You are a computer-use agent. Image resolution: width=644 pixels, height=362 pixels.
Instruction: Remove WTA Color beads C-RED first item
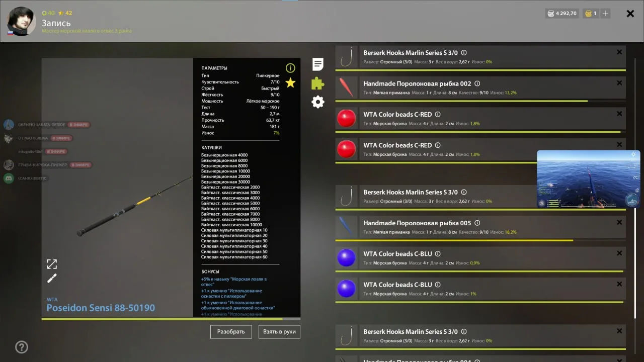[x=619, y=114]
